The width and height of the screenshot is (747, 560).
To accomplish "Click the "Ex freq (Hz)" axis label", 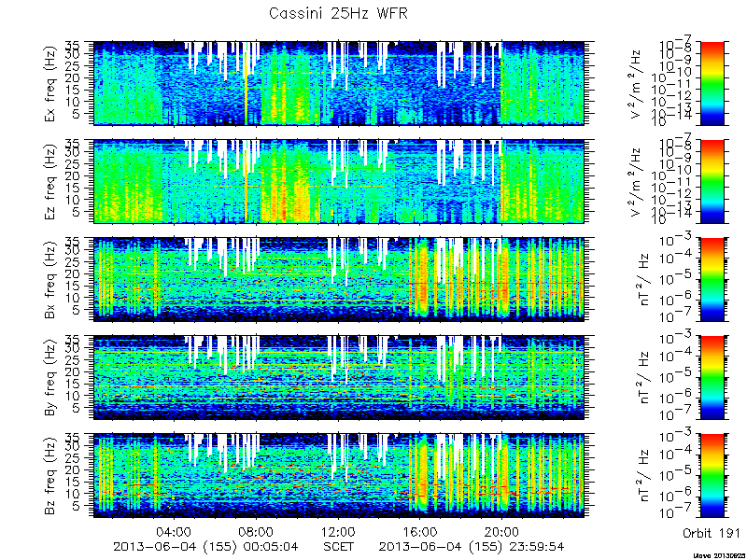I will 50,84.
